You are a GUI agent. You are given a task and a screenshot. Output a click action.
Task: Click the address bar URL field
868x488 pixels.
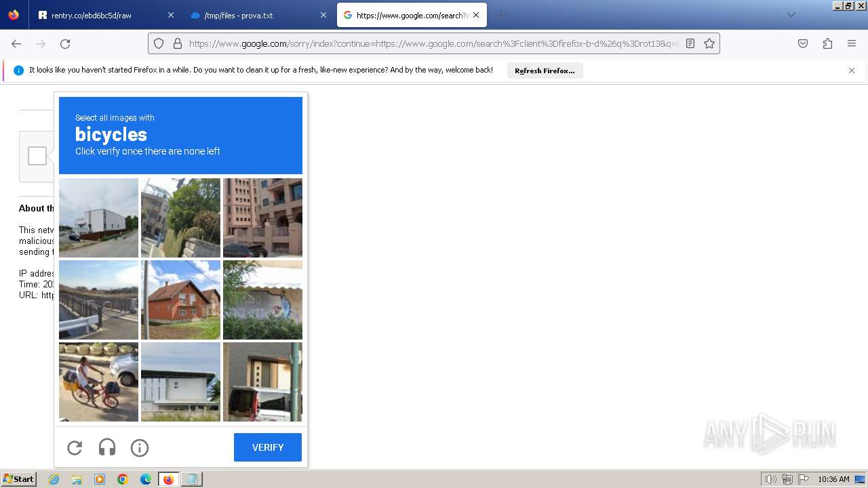[x=434, y=43]
